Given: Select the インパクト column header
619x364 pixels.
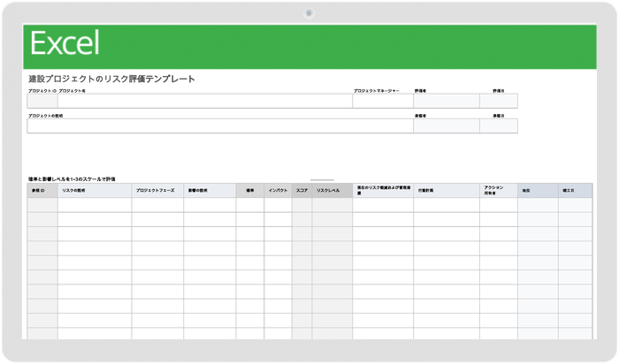Looking at the screenshot, I should [x=279, y=191].
